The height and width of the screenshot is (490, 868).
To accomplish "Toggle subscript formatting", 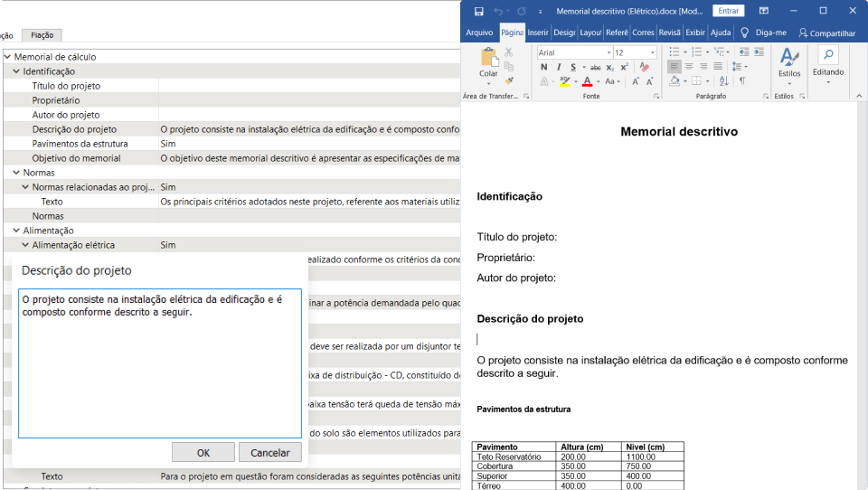I will pyautogui.click(x=610, y=67).
